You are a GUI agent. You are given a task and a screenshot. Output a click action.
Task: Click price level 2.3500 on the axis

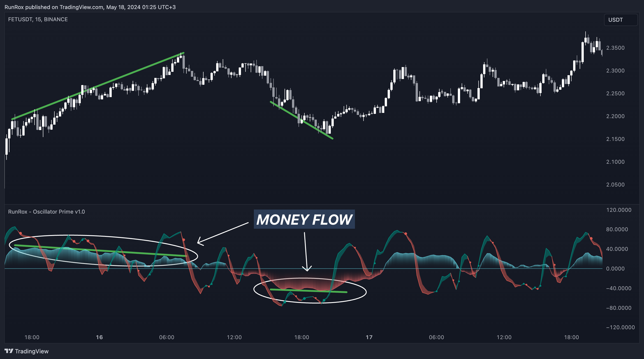(x=615, y=48)
